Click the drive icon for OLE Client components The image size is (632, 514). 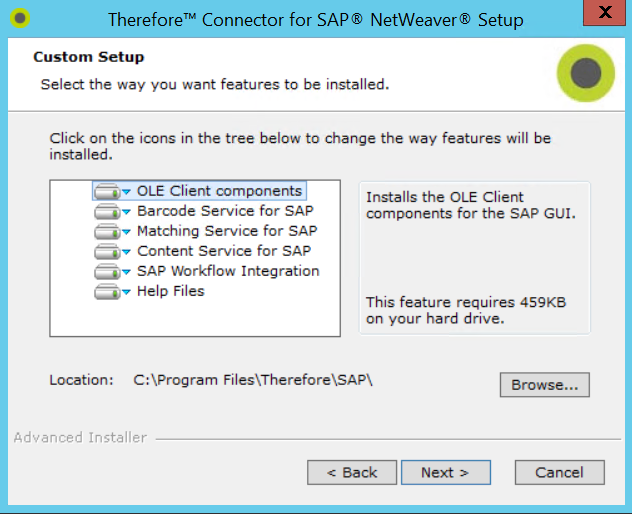107,191
